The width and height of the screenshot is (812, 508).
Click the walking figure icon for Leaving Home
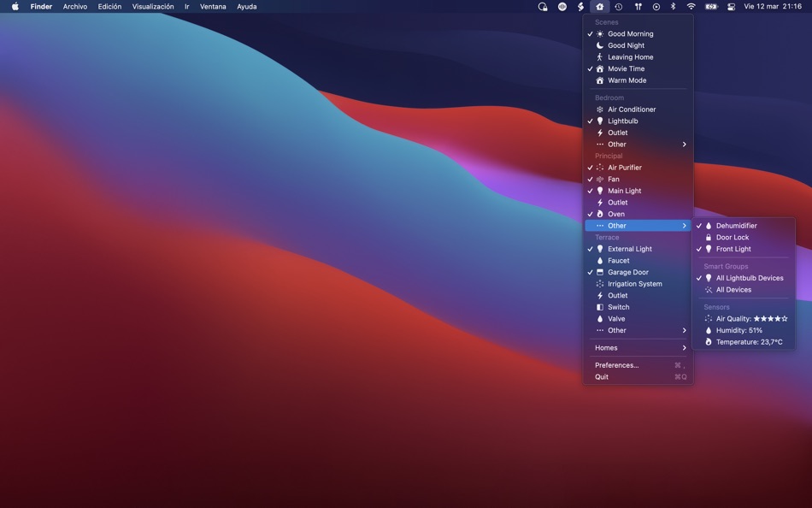pos(600,57)
